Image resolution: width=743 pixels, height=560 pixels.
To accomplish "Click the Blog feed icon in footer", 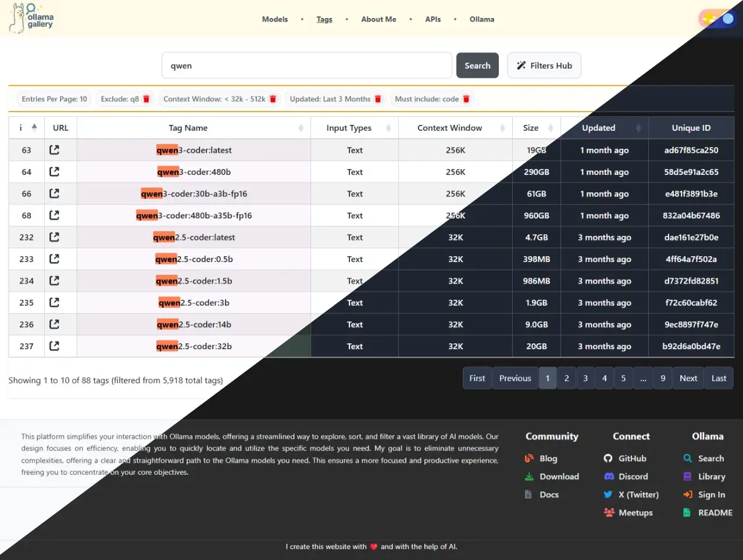I will pos(529,458).
